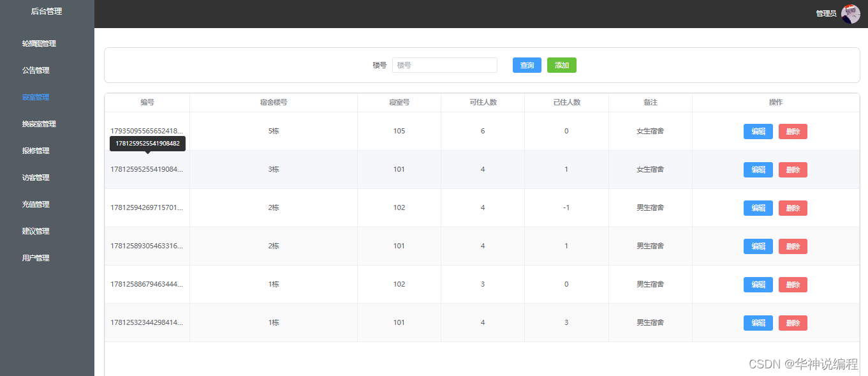Click the occupied value 3 in the last row
868x376 pixels.
[x=566, y=322]
